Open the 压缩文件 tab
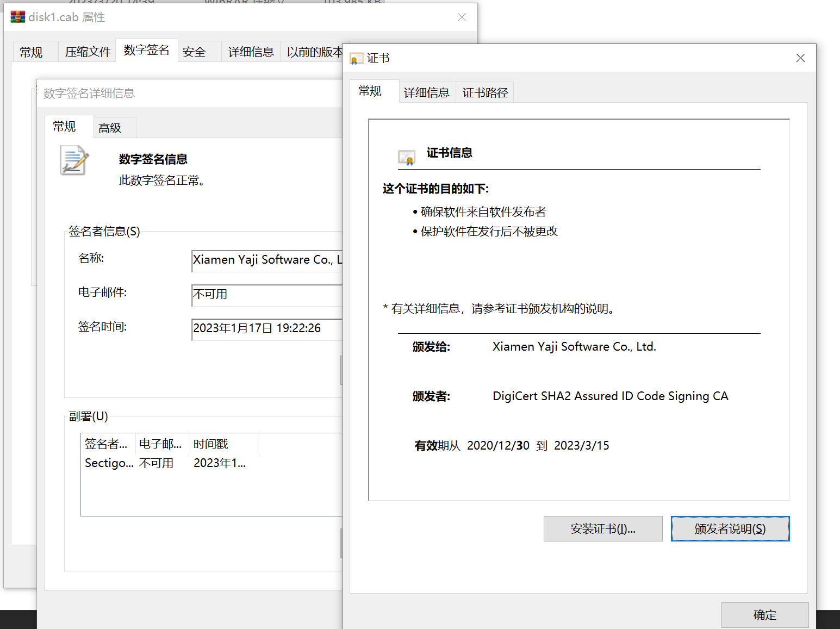Image resolution: width=840 pixels, height=629 pixels. 88,52
